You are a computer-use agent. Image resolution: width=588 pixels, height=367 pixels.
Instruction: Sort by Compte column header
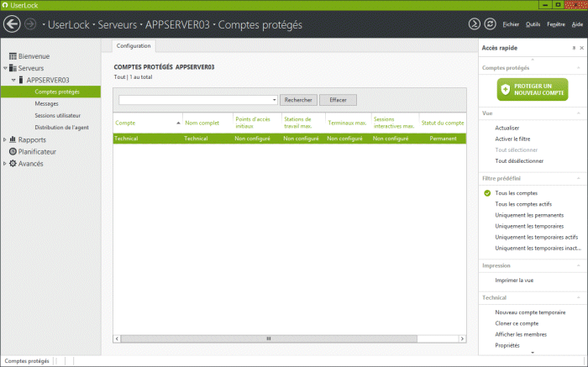pyautogui.click(x=148, y=123)
